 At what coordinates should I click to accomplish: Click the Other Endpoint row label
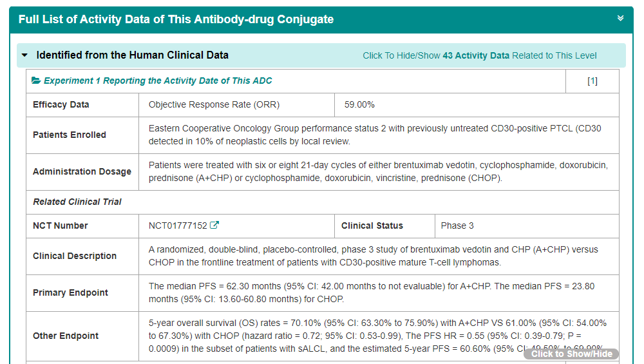click(x=66, y=336)
